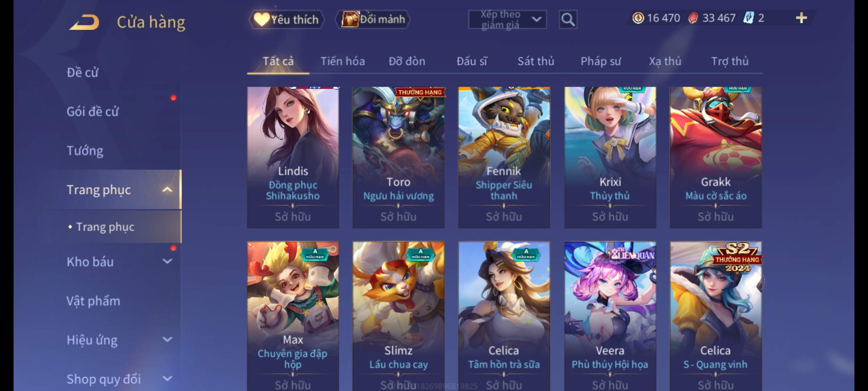This screenshot has width=868, height=391.
Task: Go back using the arrow icon
Action: click(x=84, y=22)
